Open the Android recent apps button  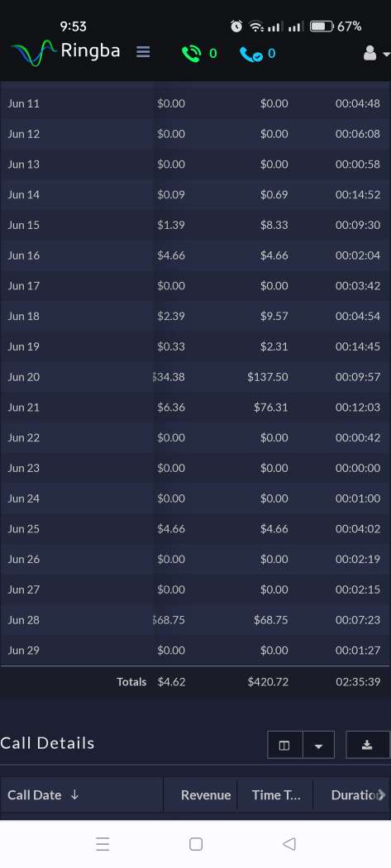103,844
